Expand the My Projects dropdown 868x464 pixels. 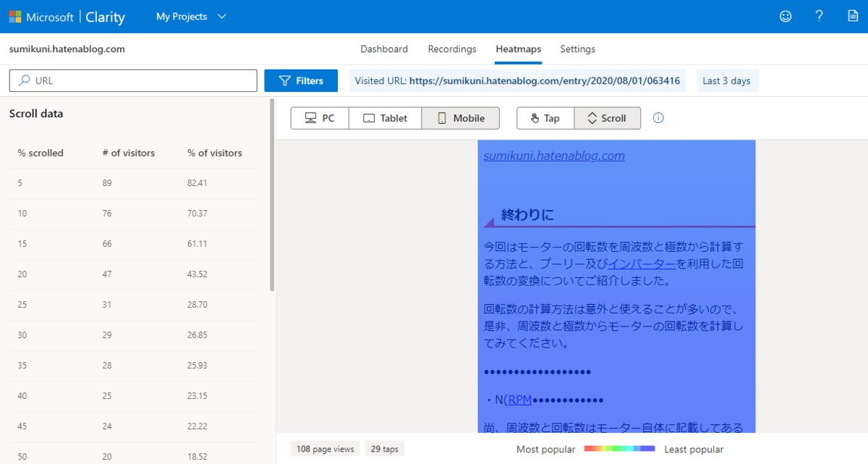[x=191, y=15]
